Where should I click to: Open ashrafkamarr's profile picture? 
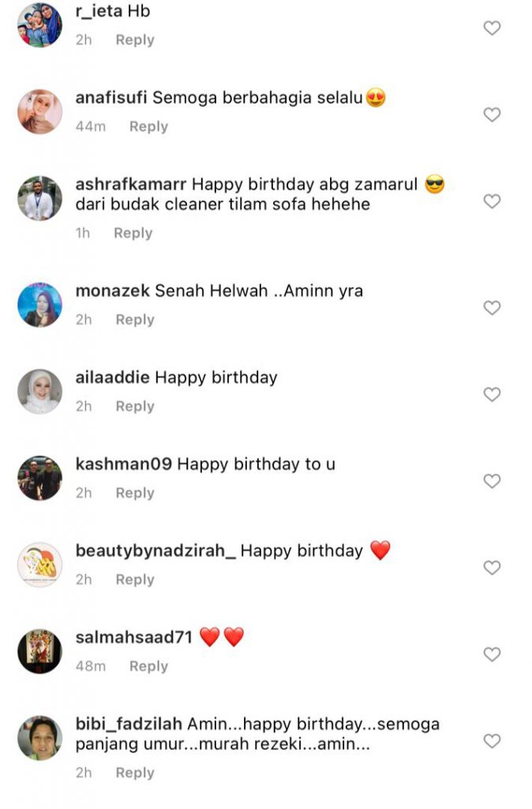pyautogui.click(x=39, y=198)
